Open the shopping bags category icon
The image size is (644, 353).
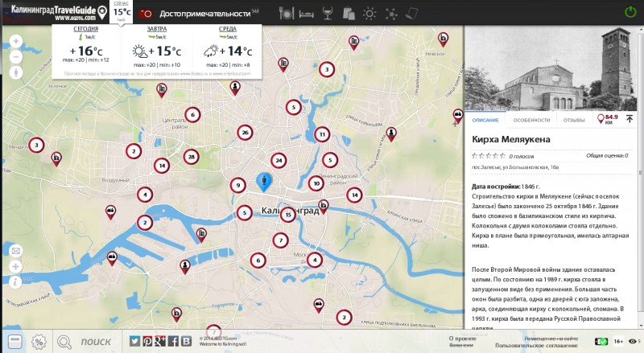click(349, 13)
